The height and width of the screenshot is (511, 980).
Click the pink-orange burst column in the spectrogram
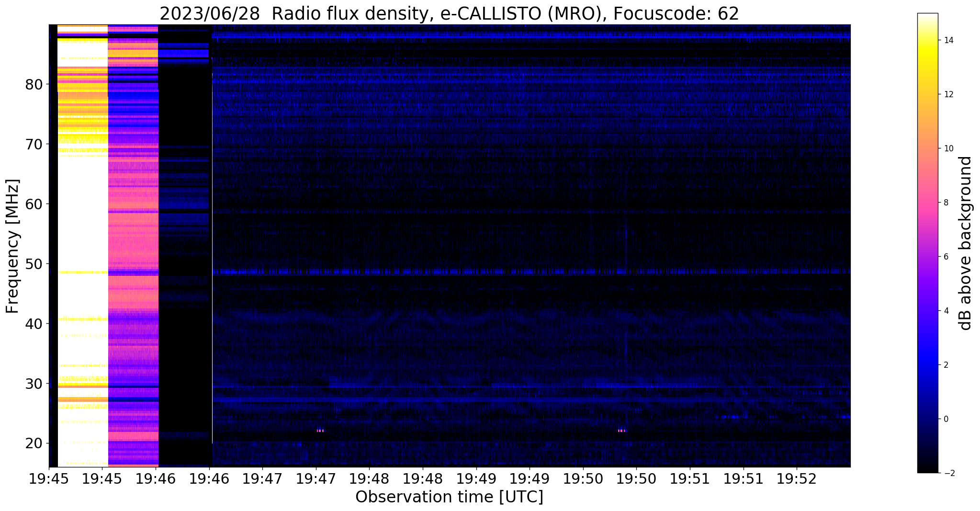[x=133, y=239]
